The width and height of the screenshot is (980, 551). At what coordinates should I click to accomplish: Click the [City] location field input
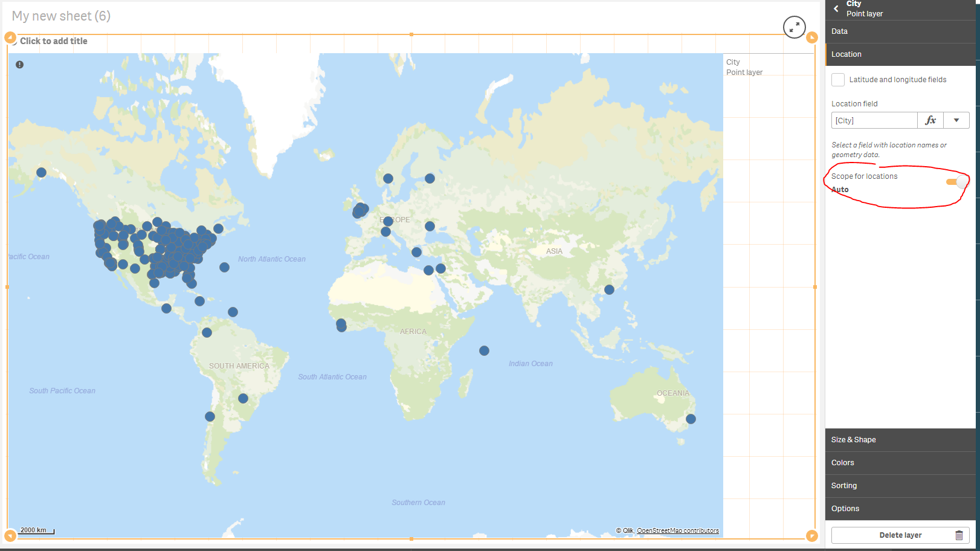874,120
